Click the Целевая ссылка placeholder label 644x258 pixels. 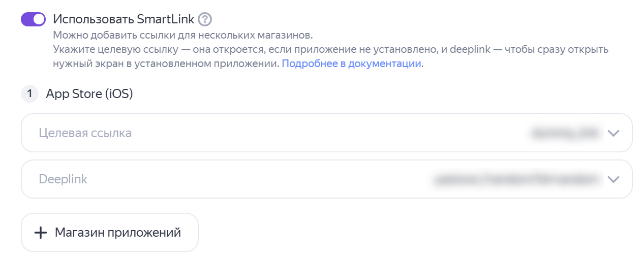(85, 133)
